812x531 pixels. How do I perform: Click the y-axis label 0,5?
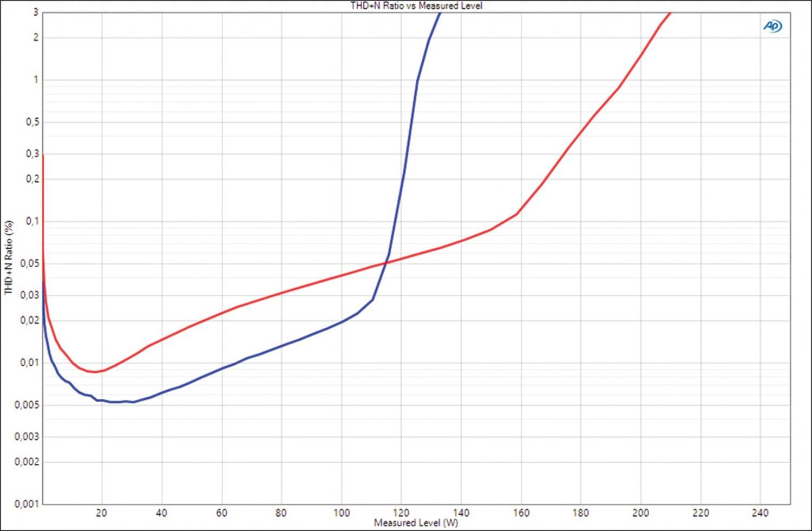coord(32,122)
